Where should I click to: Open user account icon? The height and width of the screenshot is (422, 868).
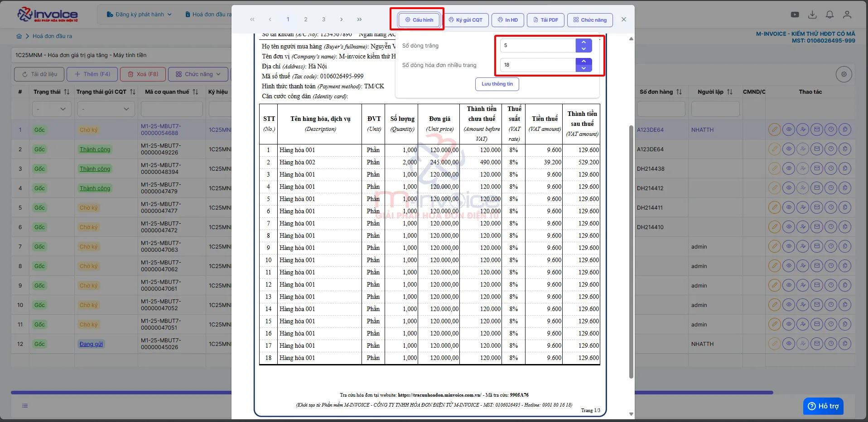847,14
